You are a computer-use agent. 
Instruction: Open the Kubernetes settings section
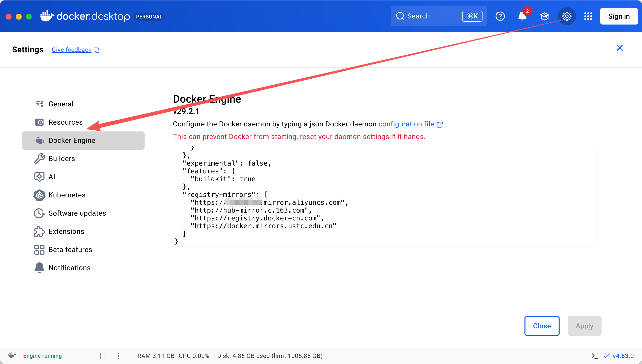(x=83, y=195)
